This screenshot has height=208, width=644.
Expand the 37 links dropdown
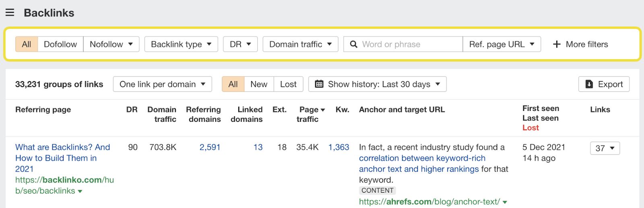[605, 148]
